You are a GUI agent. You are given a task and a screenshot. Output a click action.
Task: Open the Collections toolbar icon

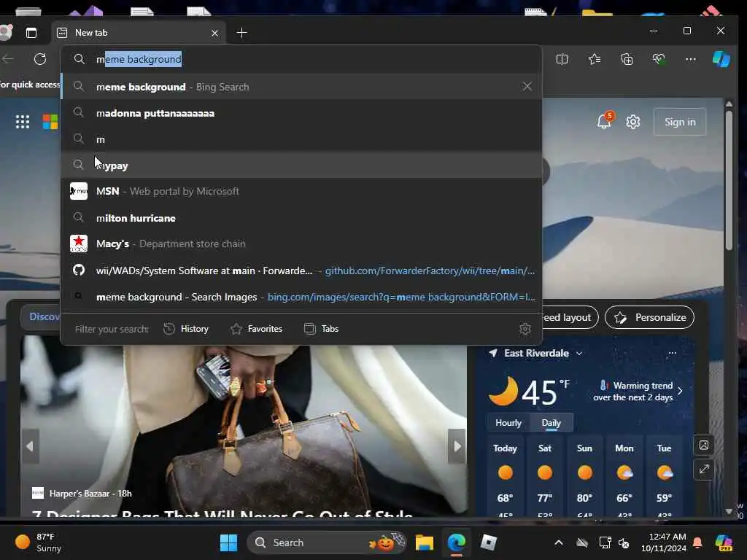pos(627,59)
